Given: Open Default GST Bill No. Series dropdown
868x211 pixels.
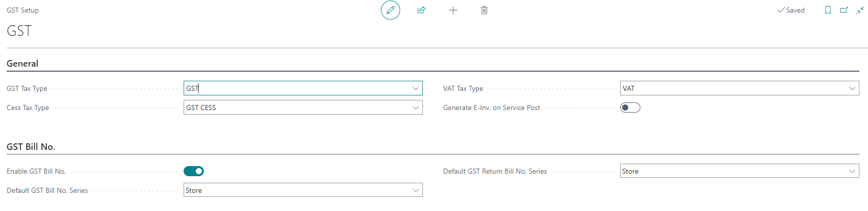Looking at the screenshot, I should tap(416, 190).
